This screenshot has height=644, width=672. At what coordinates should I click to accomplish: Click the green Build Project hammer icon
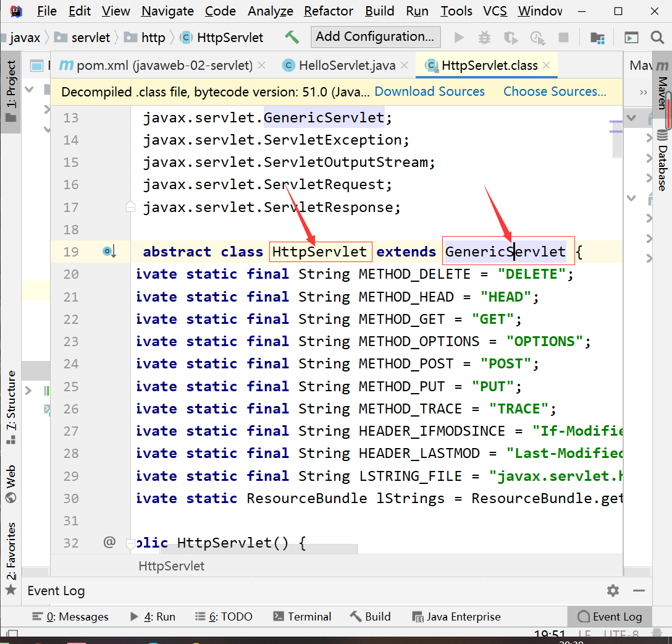coord(292,38)
